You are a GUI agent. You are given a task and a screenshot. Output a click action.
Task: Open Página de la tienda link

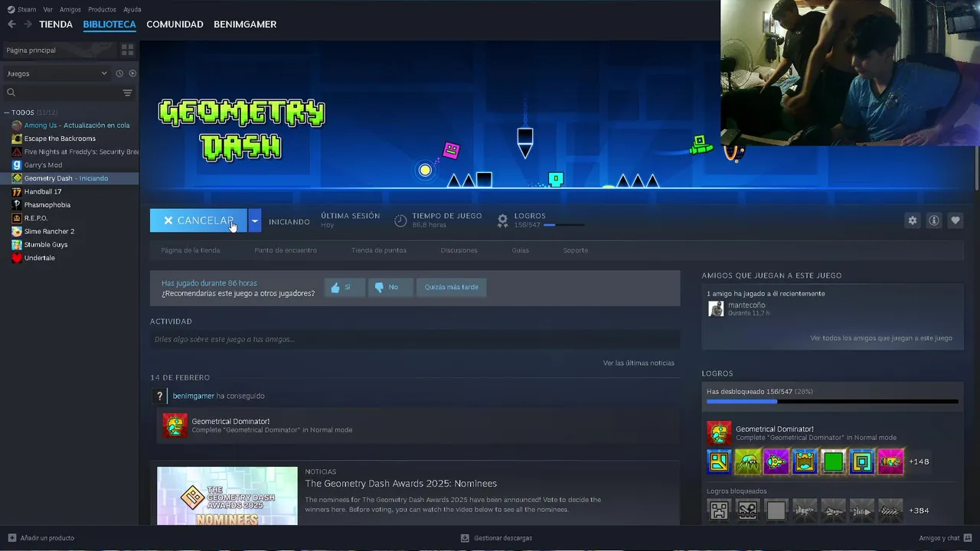191,250
